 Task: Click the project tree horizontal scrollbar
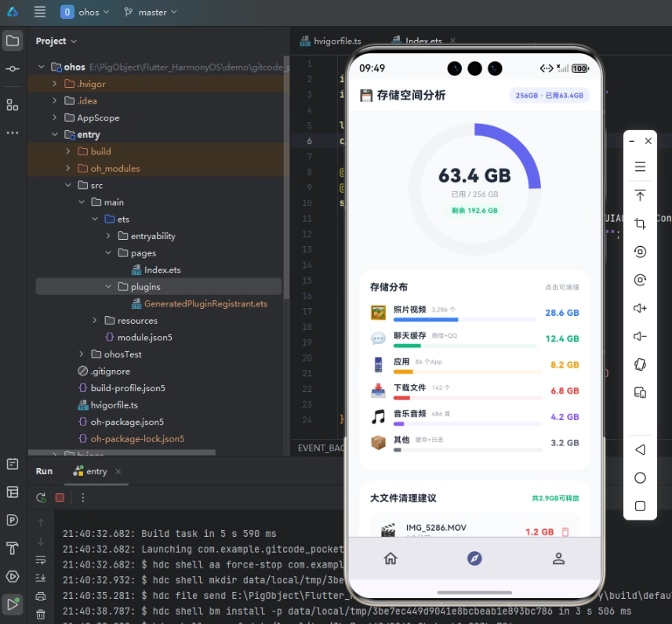click(122, 452)
